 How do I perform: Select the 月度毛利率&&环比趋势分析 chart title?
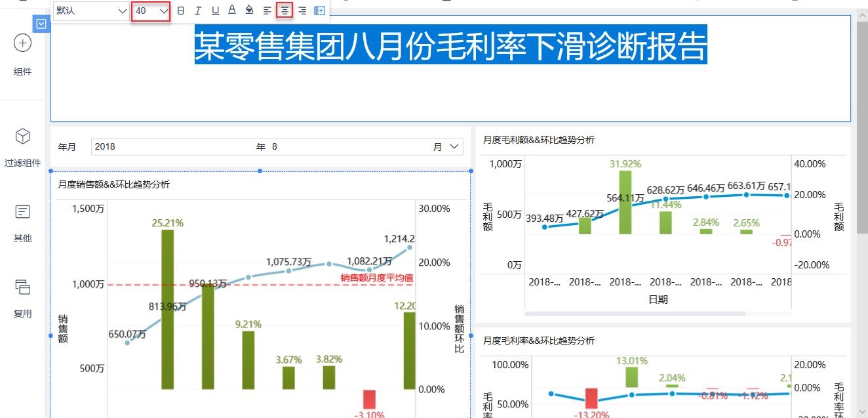pos(539,341)
